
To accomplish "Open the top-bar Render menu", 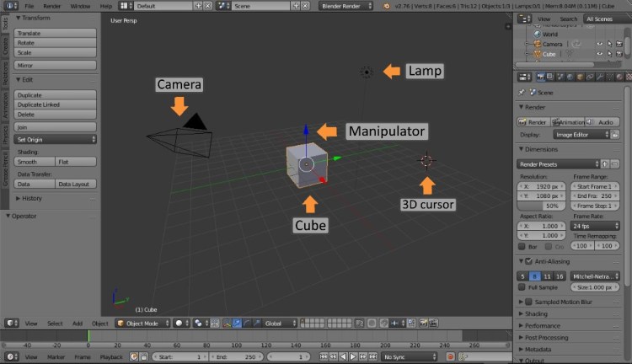I will coord(52,6).
